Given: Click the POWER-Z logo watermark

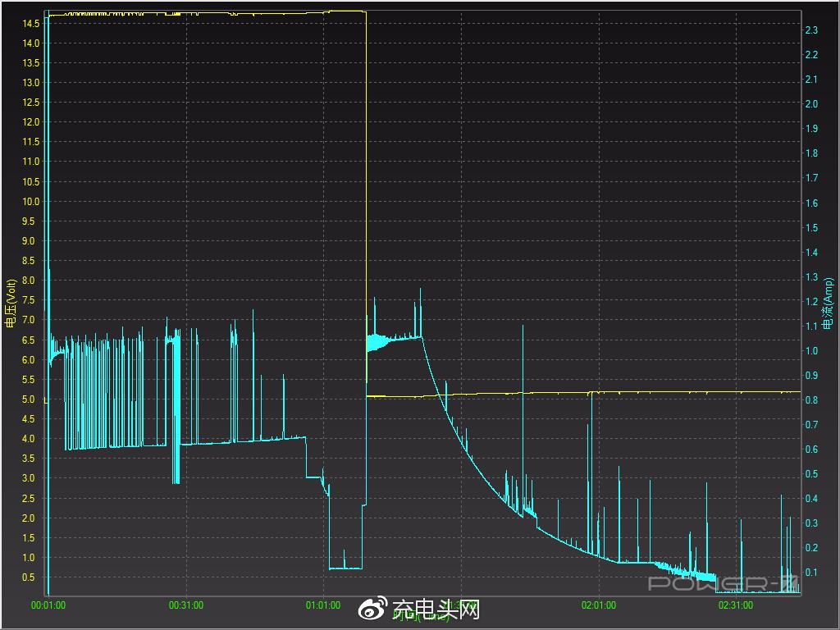Looking at the screenshot, I should 724,583.
